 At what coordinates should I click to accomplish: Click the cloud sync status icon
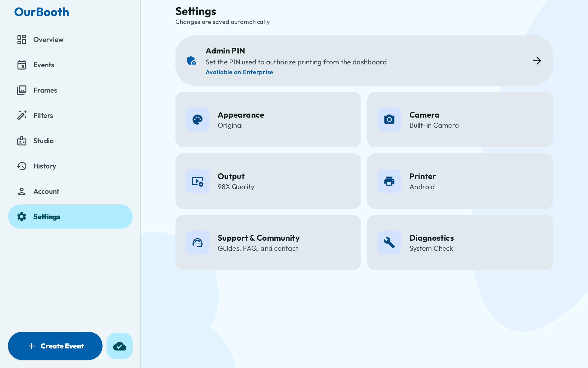tap(119, 346)
